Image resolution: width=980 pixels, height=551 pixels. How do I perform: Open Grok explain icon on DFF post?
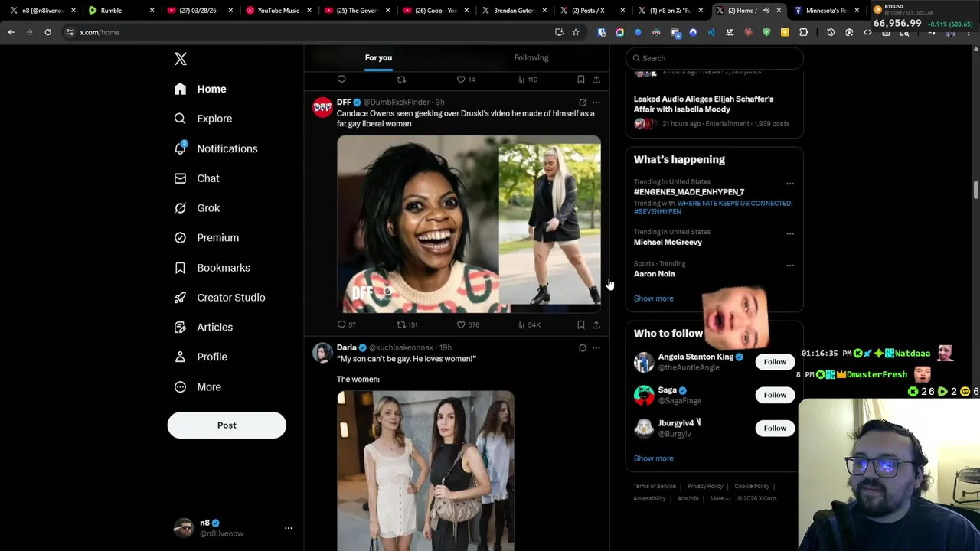pyautogui.click(x=583, y=102)
